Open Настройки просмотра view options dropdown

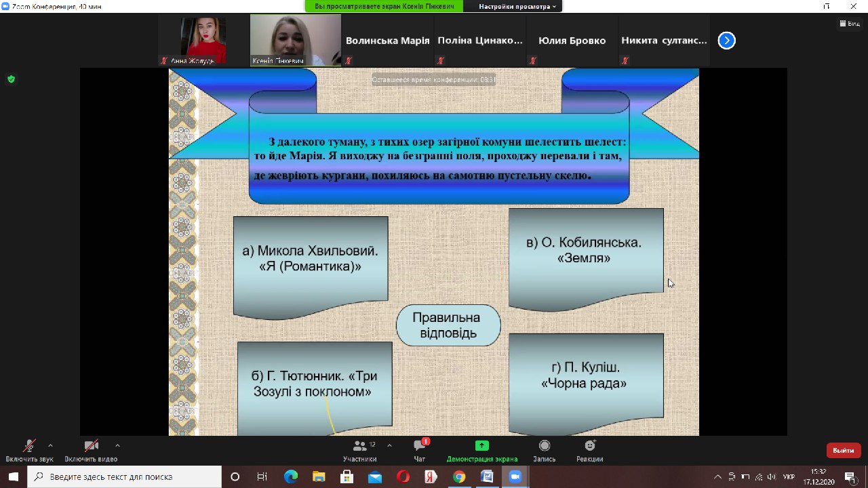point(517,6)
